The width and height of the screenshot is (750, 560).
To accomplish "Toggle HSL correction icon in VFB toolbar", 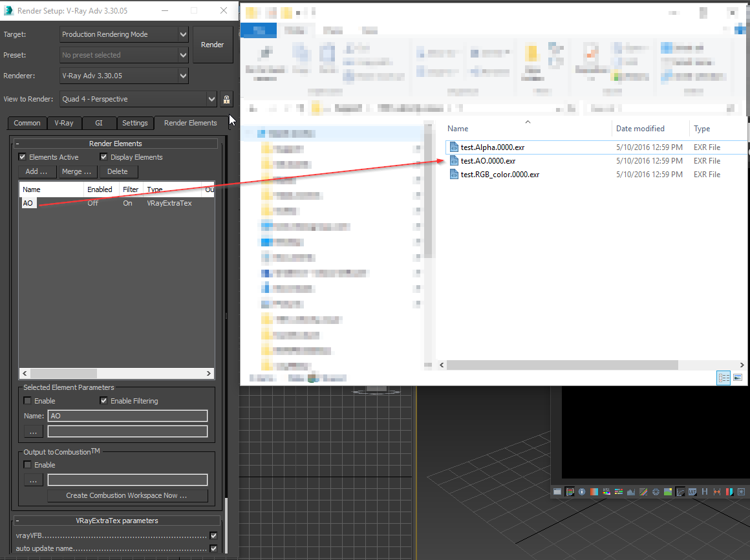I will click(x=606, y=491).
